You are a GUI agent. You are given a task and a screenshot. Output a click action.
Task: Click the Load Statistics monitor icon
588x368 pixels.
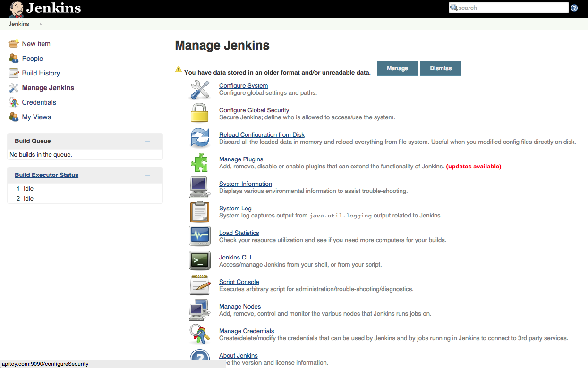pos(199,236)
